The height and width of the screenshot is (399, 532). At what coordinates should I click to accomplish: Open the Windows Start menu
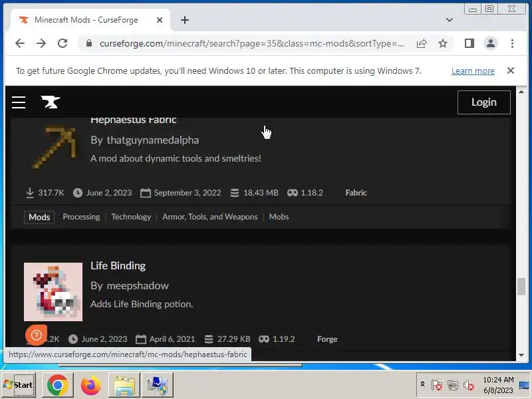coord(19,385)
